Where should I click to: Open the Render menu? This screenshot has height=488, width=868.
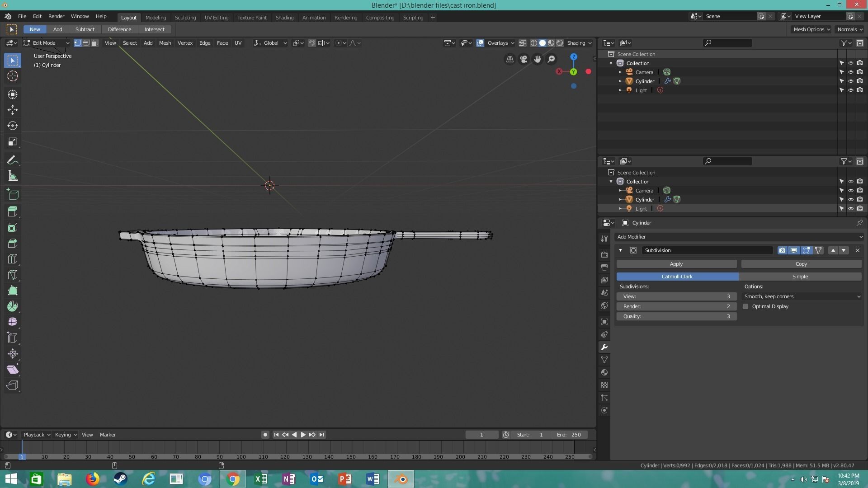tap(56, 16)
